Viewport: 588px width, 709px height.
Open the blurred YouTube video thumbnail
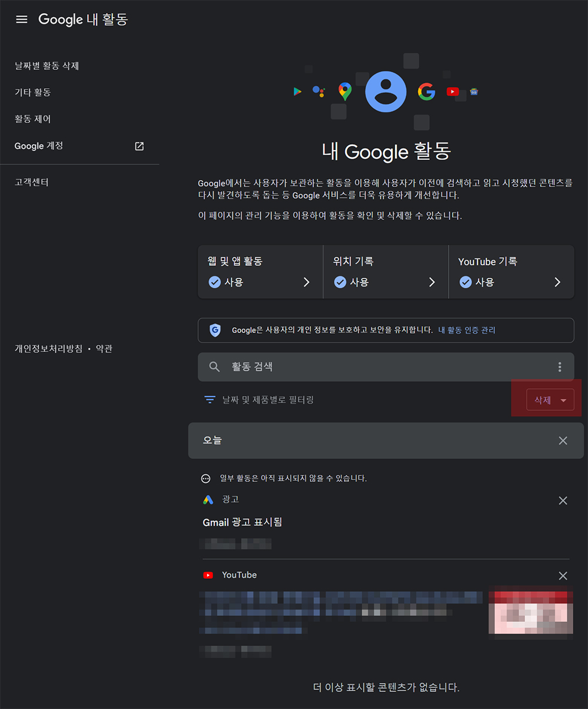click(531, 613)
